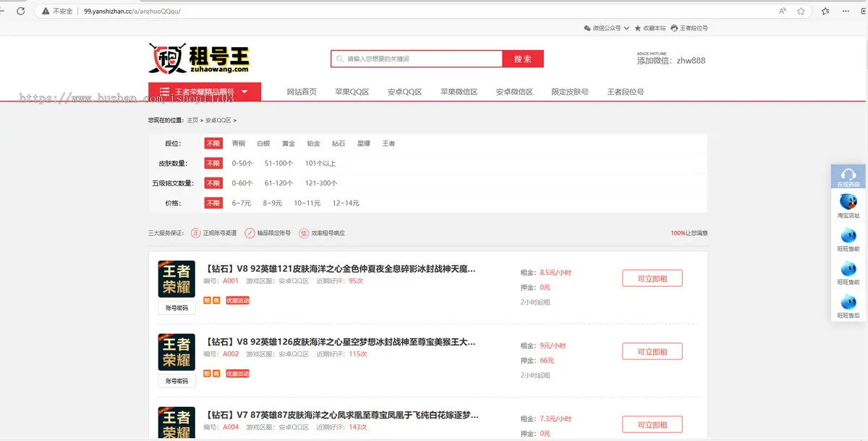Click the 正规账号渠道 guarantee icon

pyautogui.click(x=195, y=233)
